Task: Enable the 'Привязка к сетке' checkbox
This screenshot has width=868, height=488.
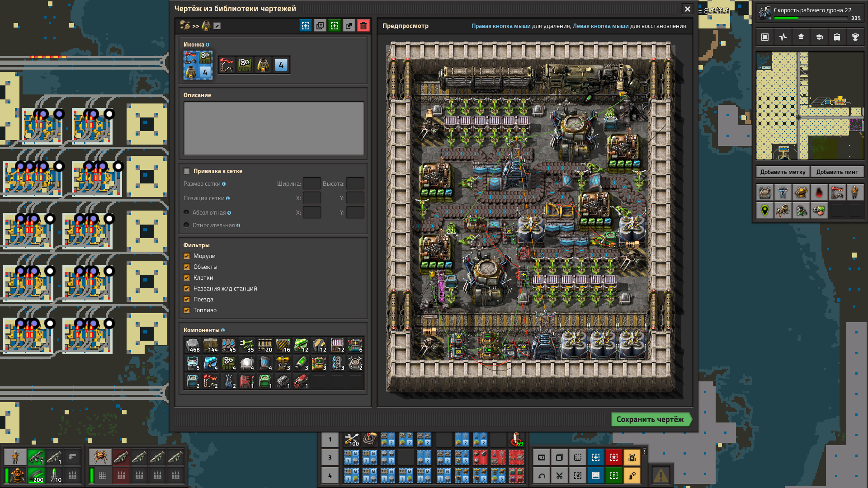Action: coord(187,171)
